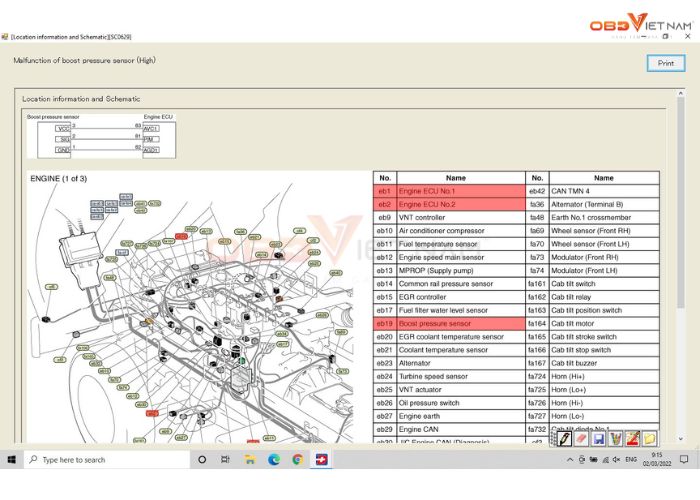Click the Earth No.1 crossmember entry
The image size is (700, 500).
pos(591,217)
